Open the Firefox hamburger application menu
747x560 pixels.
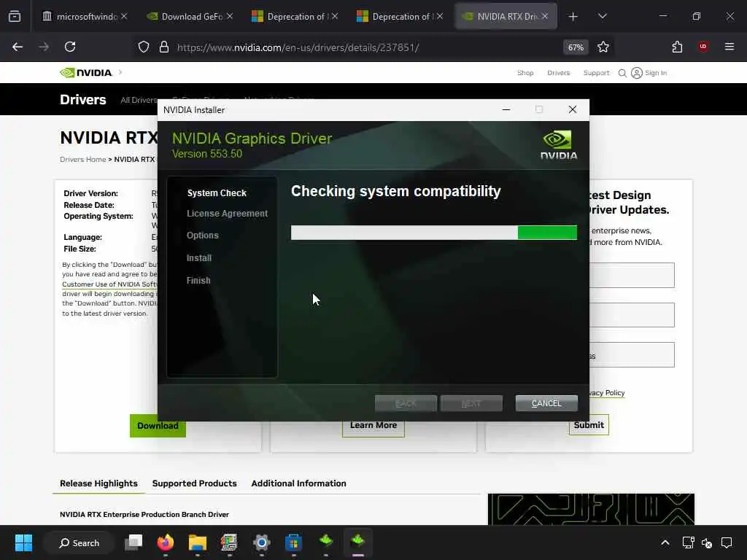tap(729, 47)
